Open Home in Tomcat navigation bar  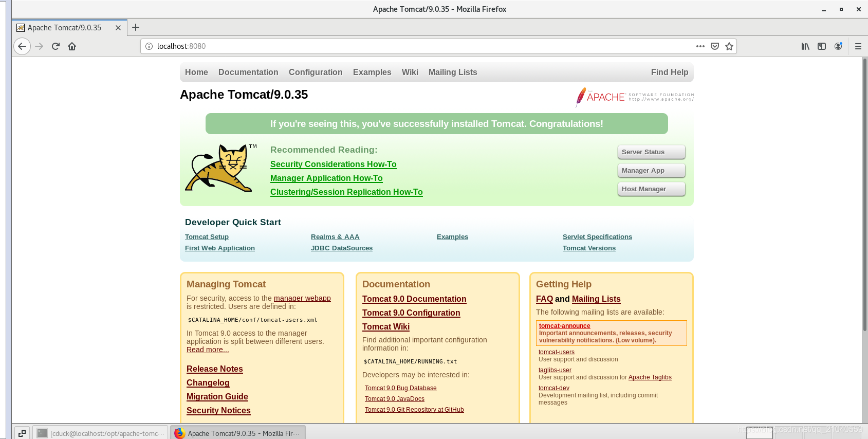click(196, 72)
